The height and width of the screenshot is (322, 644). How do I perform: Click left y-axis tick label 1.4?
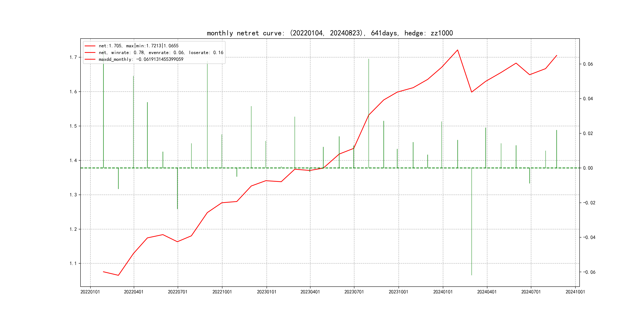coord(73,160)
